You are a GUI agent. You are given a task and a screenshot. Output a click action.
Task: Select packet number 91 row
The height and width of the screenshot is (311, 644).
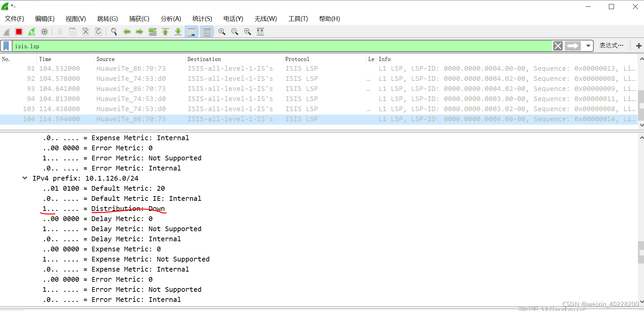(319, 69)
